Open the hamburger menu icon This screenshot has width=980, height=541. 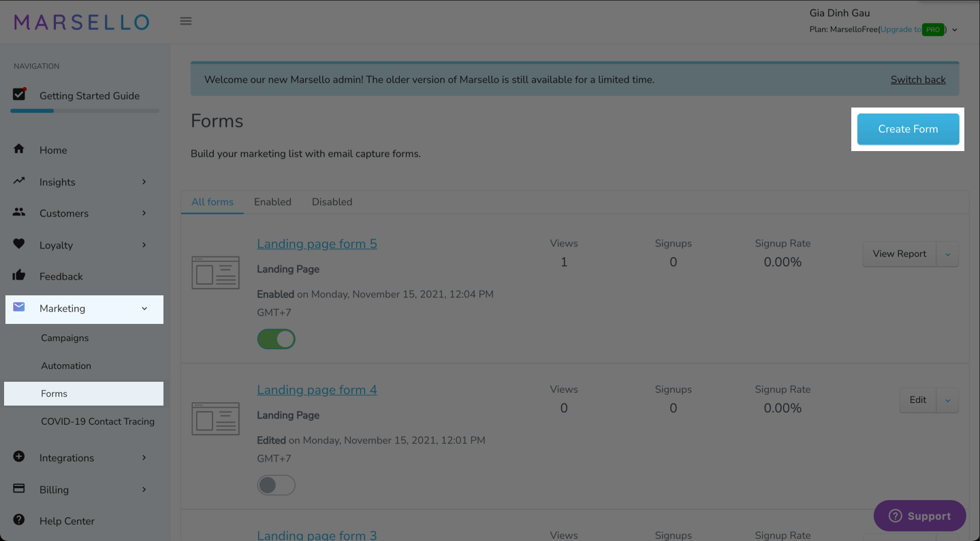point(186,21)
